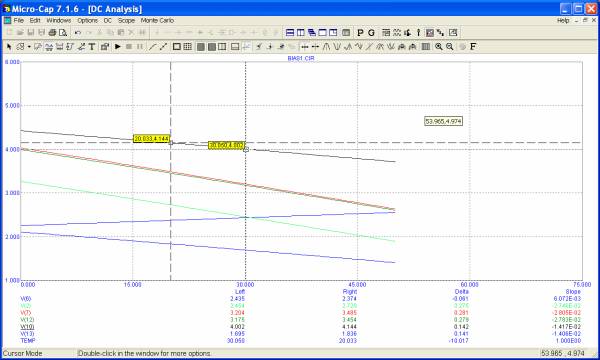The image size is (600, 360).
Task: Click the Print Preview icon
Action: (x=63, y=33)
